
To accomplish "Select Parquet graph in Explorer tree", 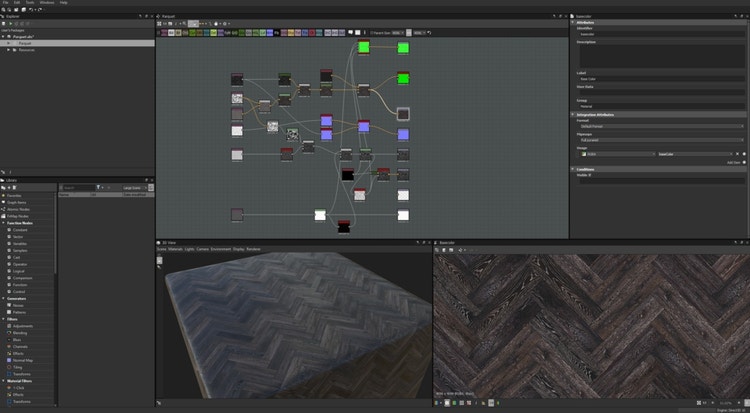I will [x=25, y=43].
